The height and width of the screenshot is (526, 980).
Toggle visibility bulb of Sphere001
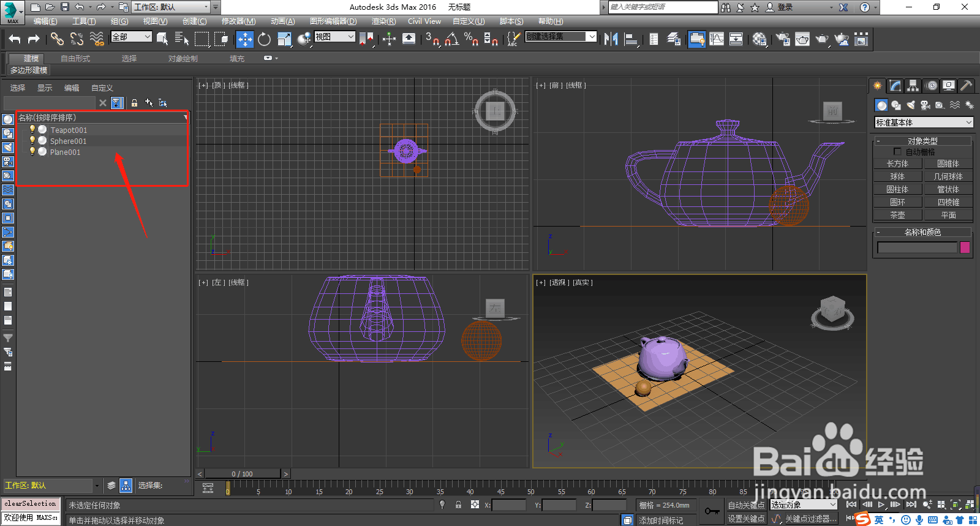32,140
